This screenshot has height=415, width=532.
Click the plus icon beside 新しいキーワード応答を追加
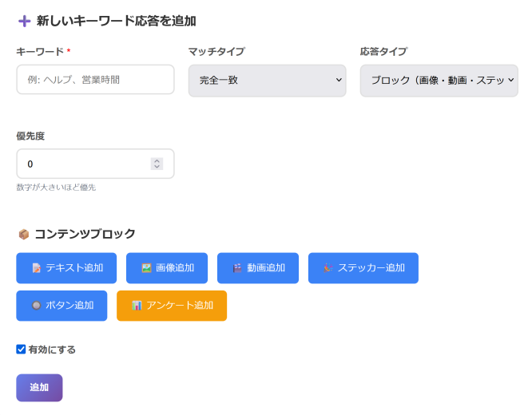click(24, 22)
